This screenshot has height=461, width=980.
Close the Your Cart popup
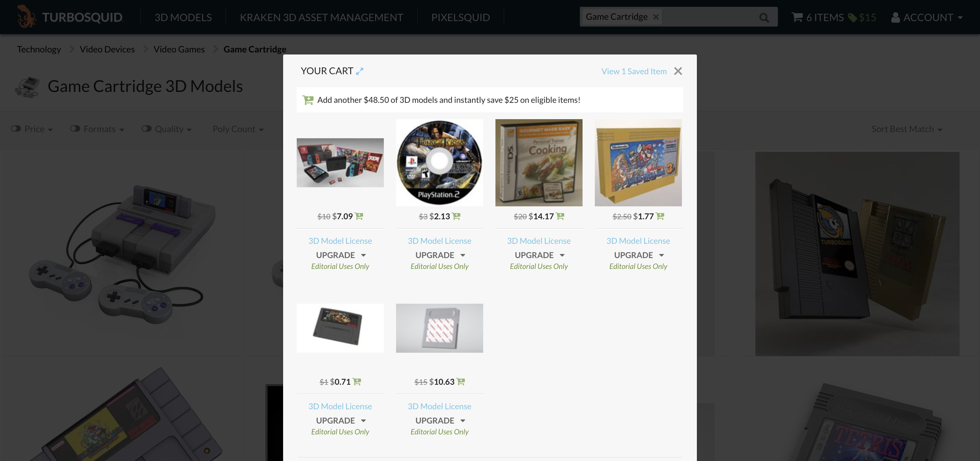[x=678, y=71]
